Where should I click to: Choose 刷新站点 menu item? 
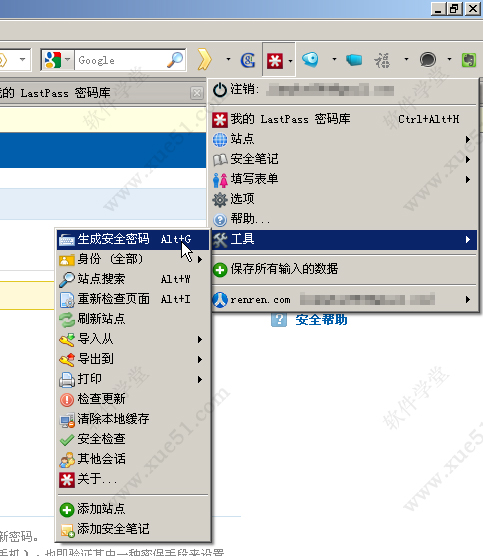(x=133, y=319)
